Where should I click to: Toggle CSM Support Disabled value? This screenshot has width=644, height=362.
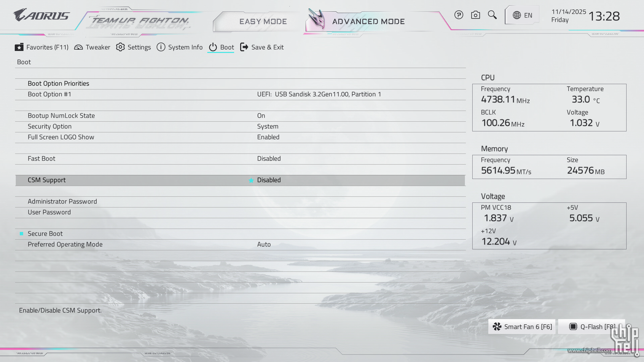coord(269,180)
